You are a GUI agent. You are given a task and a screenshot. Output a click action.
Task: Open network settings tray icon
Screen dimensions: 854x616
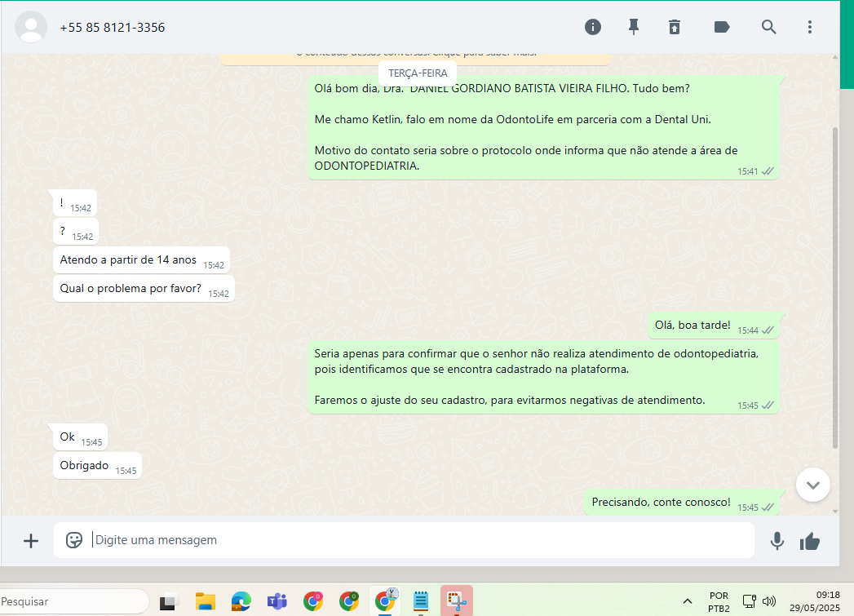pos(750,601)
